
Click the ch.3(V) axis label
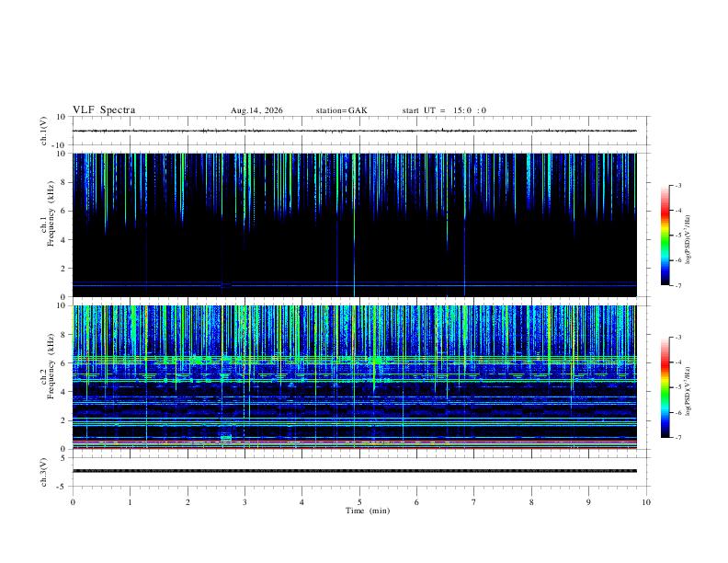(44, 472)
